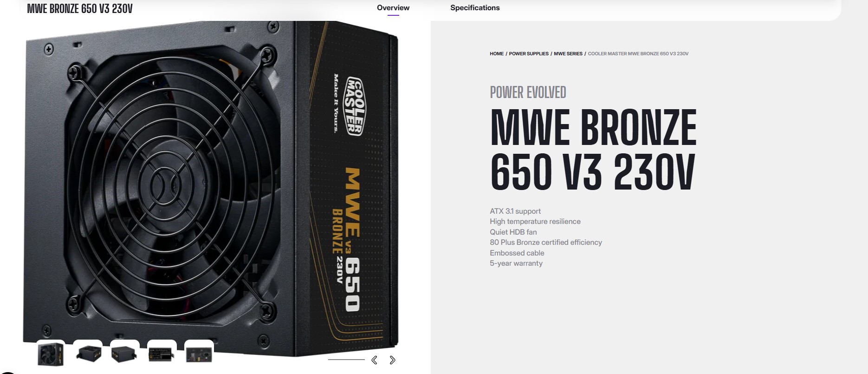The width and height of the screenshot is (868, 374).
Task: Go to the previous image with left chevron
Action: 374,360
